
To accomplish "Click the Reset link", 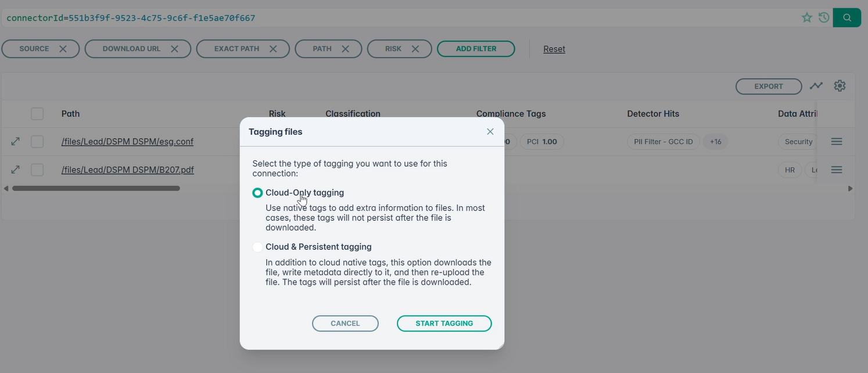I will pyautogui.click(x=554, y=49).
